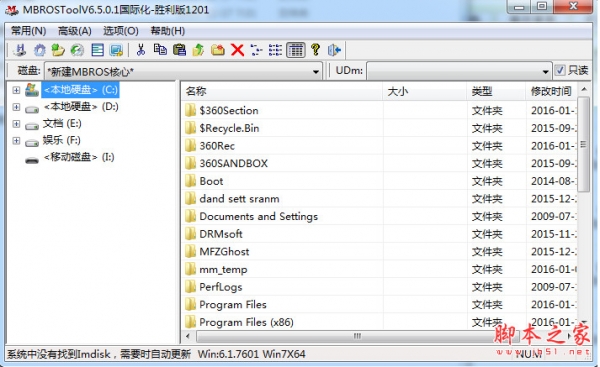Screen dimensions: 600x367
Task: Expand the 娱乐 (F:) tree node
Action: [16, 140]
